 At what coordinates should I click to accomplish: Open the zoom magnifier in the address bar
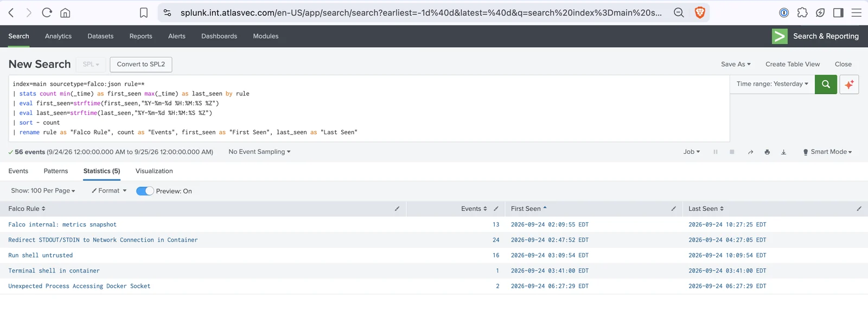tap(679, 12)
